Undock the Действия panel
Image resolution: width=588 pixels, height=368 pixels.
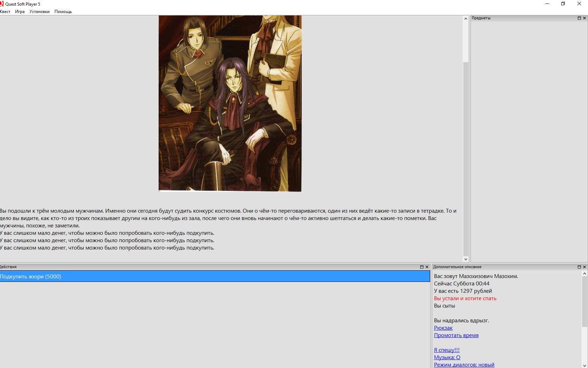422,267
